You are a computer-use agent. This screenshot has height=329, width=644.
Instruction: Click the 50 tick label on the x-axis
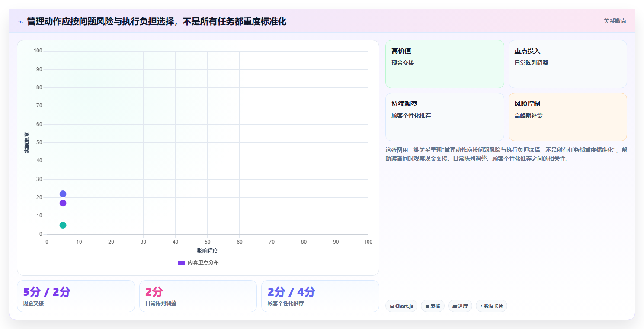point(208,242)
